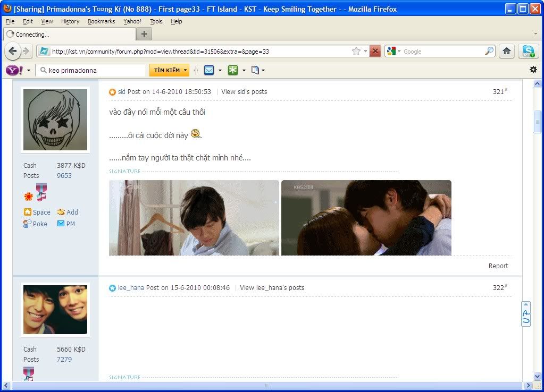Viewport: 544px width, 392px height.
Task: Expand the mail icon dropdown arrow
Action: [x=220, y=70]
